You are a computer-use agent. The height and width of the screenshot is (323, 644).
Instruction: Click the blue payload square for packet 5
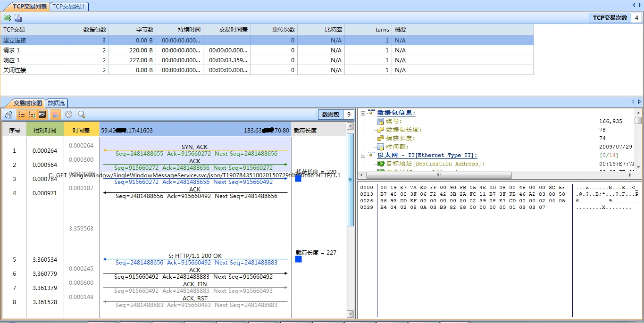[298, 259]
